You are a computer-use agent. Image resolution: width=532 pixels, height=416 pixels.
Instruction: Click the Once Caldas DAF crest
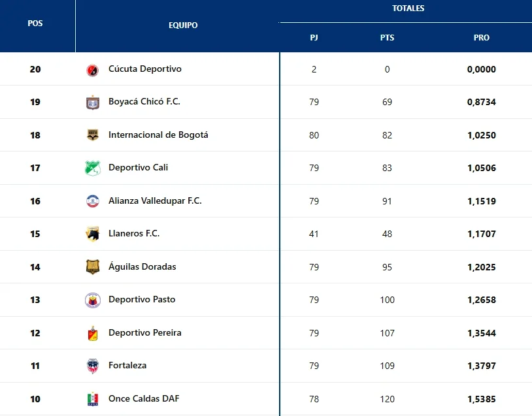coord(93,399)
